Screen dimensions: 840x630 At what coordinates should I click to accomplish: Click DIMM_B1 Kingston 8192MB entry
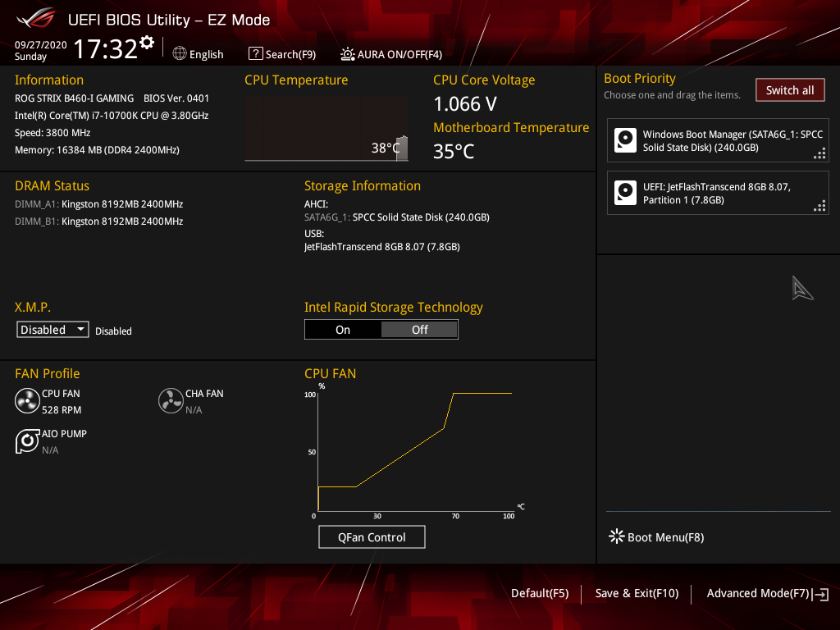point(99,221)
